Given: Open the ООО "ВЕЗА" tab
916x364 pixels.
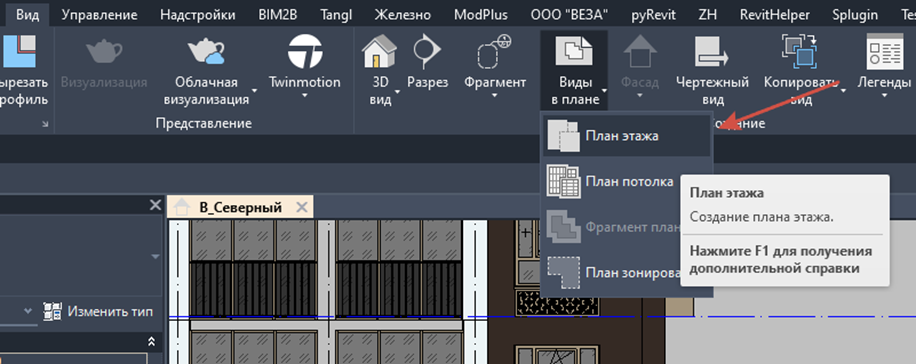Looking at the screenshot, I should (570, 15).
